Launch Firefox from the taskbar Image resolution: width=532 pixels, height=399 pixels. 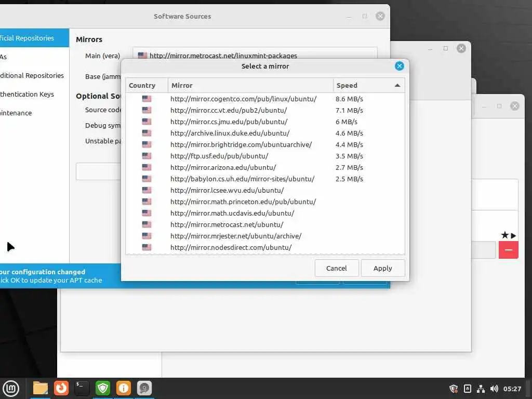point(61,388)
